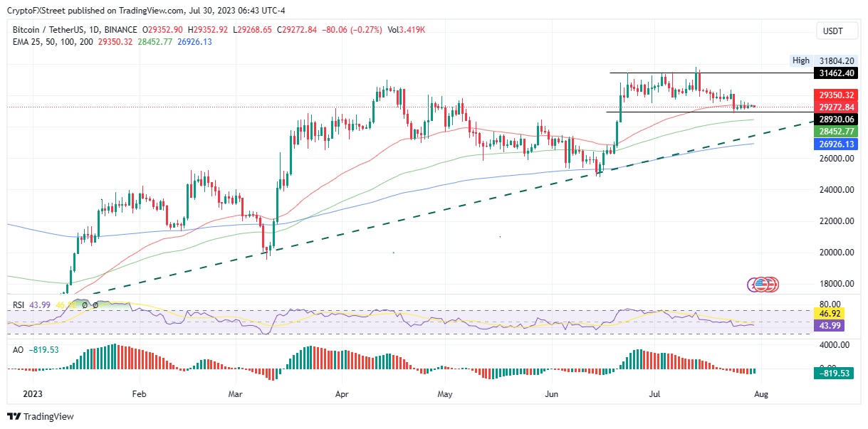Click the 31462.40 resistance level label
The image size is (868, 429).
point(834,73)
